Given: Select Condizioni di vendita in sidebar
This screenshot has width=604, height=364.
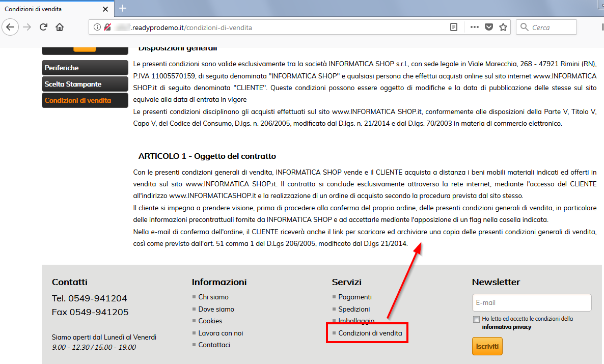Looking at the screenshot, I should [85, 100].
